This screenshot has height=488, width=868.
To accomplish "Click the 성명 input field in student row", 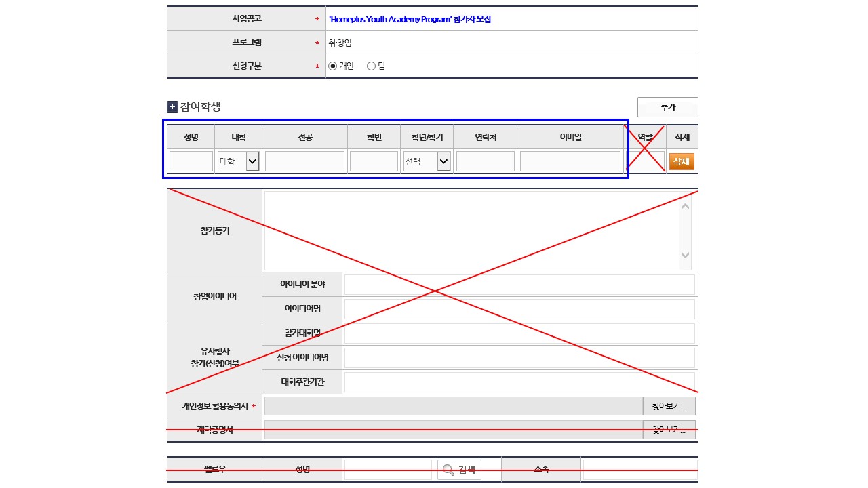I will [x=191, y=161].
